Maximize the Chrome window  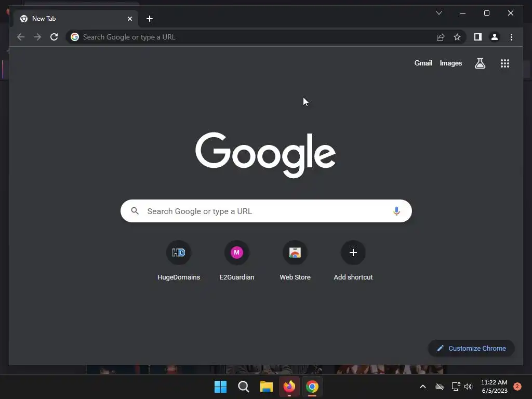(486, 13)
